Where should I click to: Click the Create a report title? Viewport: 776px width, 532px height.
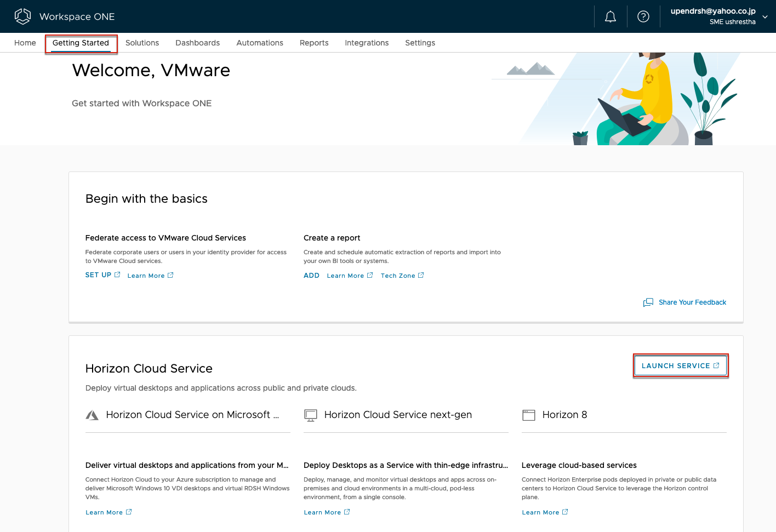click(x=332, y=238)
